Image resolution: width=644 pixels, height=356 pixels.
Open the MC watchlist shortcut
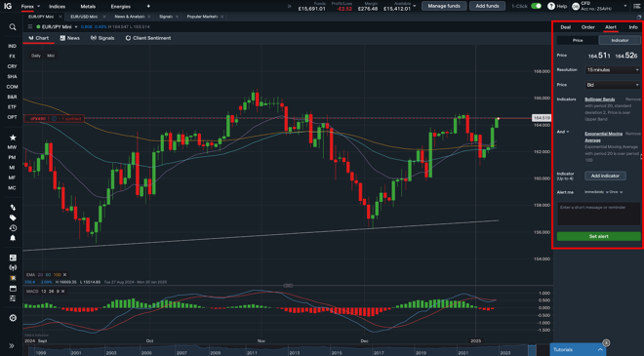click(12, 187)
